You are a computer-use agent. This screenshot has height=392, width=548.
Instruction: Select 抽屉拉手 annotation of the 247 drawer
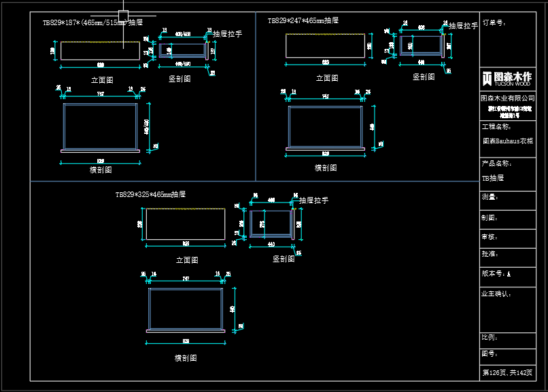pos(463,26)
